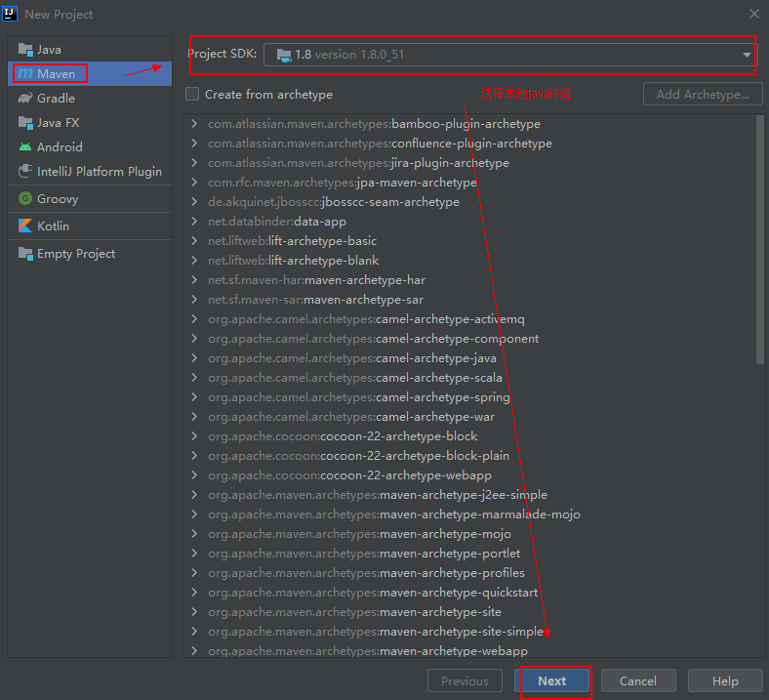Click the Java project type icon

[25, 49]
